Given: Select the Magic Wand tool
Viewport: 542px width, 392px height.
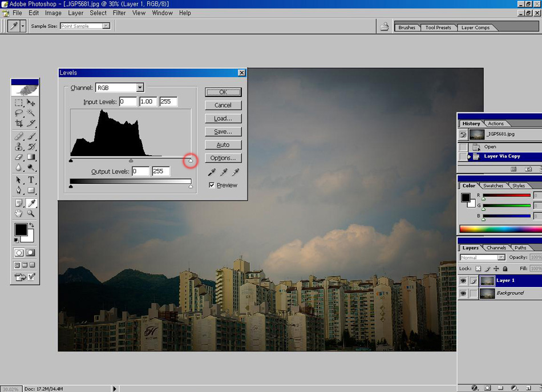Looking at the screenshot, I should [x=31, y=113].
